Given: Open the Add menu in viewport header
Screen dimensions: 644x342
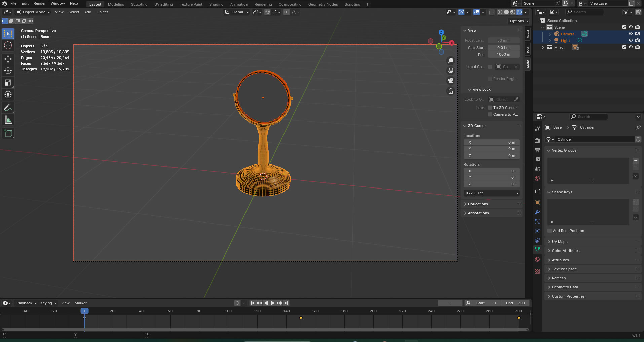Looking at the screenshot, I should [88, 12].
